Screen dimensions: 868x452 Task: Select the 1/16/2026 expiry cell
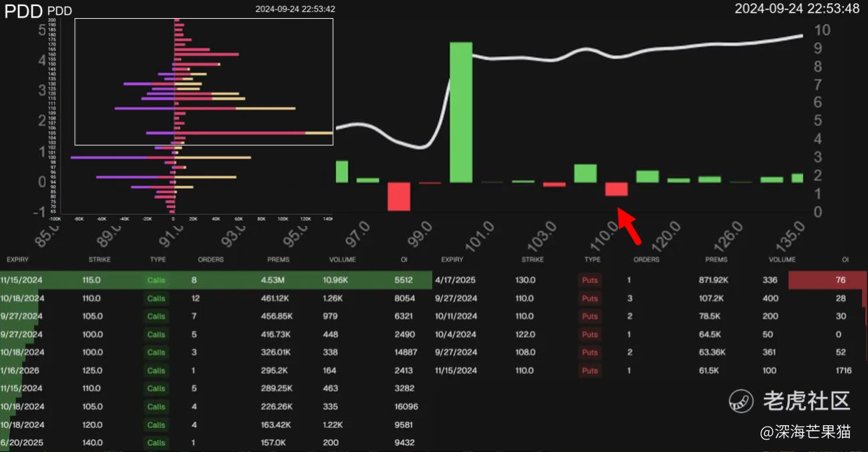pyautogui.click(x=20, y=370)
